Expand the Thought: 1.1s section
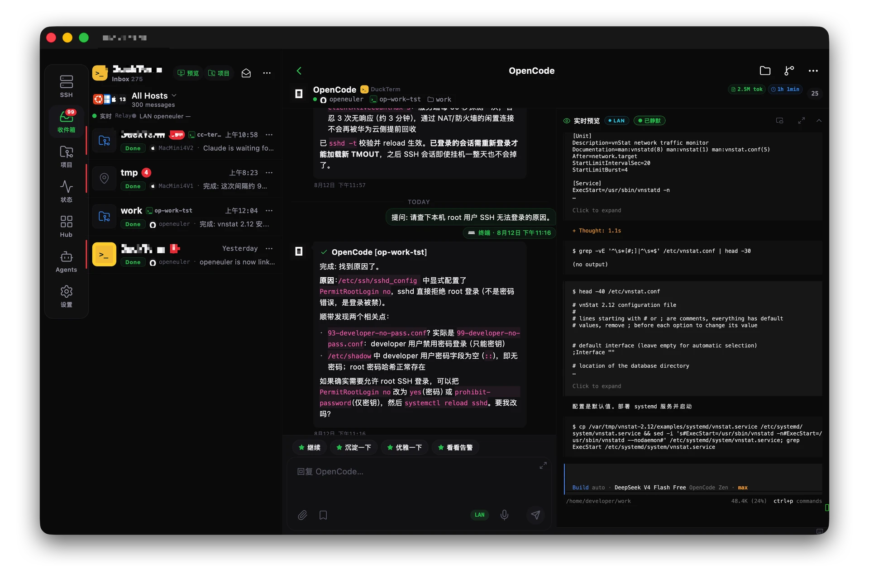 tap(597, 231)
